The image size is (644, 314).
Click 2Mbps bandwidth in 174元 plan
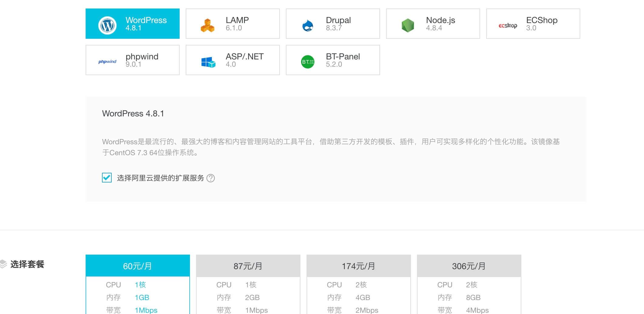click(367, 310)
